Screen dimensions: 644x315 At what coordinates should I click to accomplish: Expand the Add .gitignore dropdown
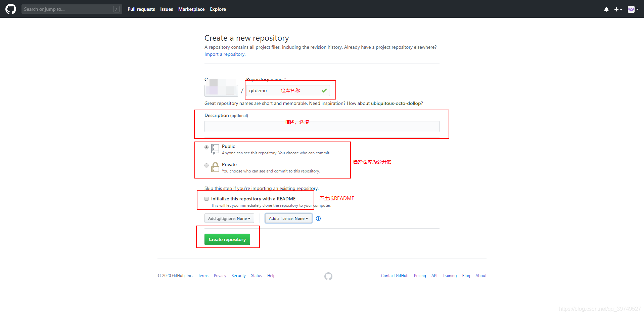click(x=229, y=219)
